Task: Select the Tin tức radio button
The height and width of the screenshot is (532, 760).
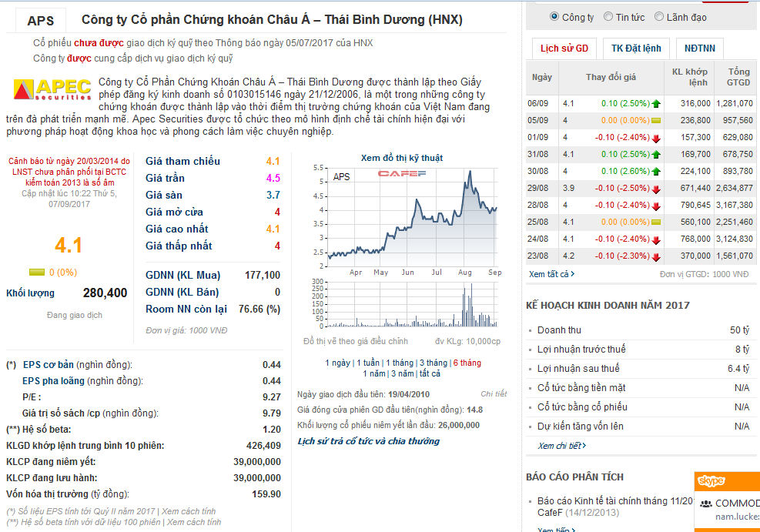Action: coord(608,16)
